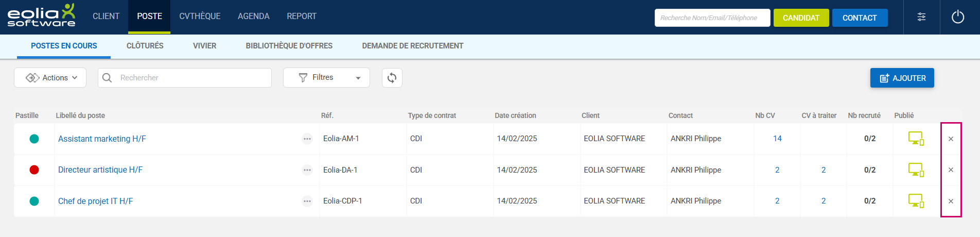
Task: Open three-dot menu for Directeur artistique H/F
Action: point(307,170)
